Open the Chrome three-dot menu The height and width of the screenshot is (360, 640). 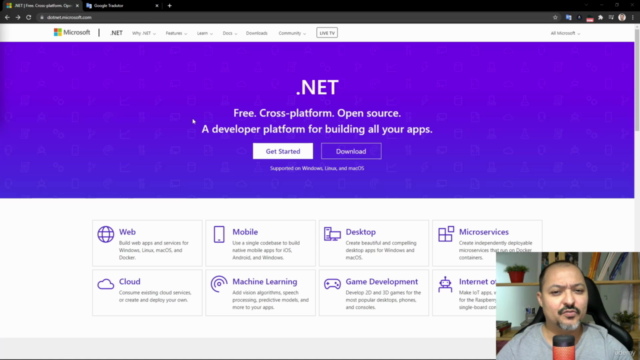tap(633, 17)
